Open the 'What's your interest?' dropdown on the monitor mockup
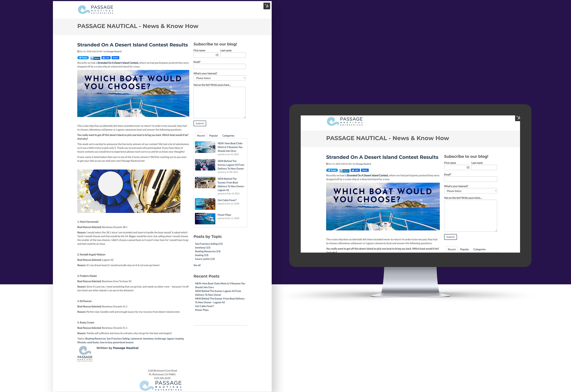 (x=470, y=191)
